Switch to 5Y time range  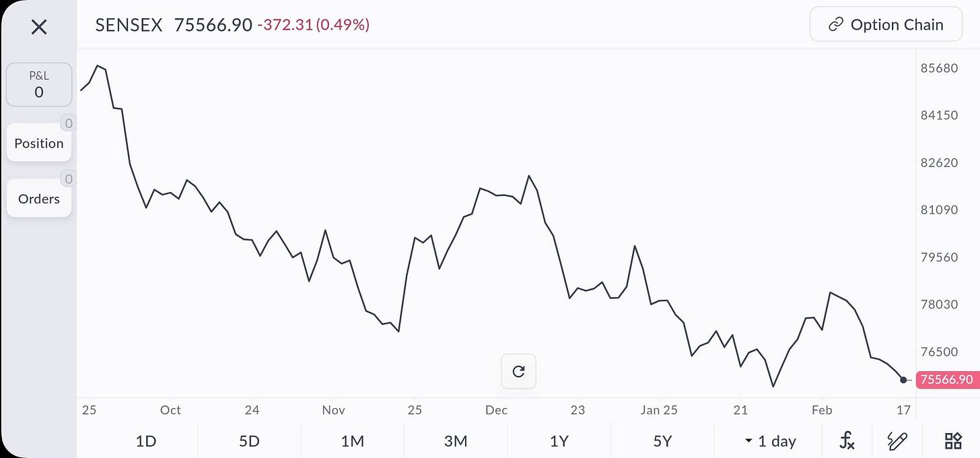(662, 441)
